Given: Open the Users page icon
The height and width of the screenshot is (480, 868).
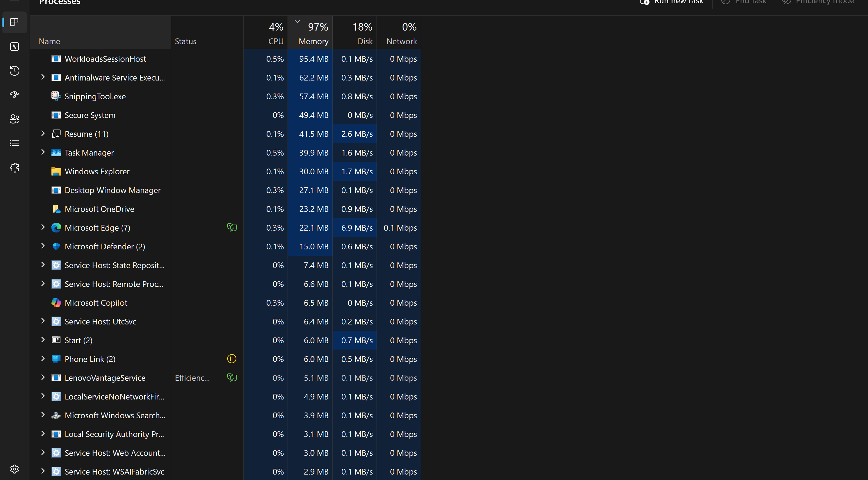Looking at the screenshot, I should [x=15, y=119].
